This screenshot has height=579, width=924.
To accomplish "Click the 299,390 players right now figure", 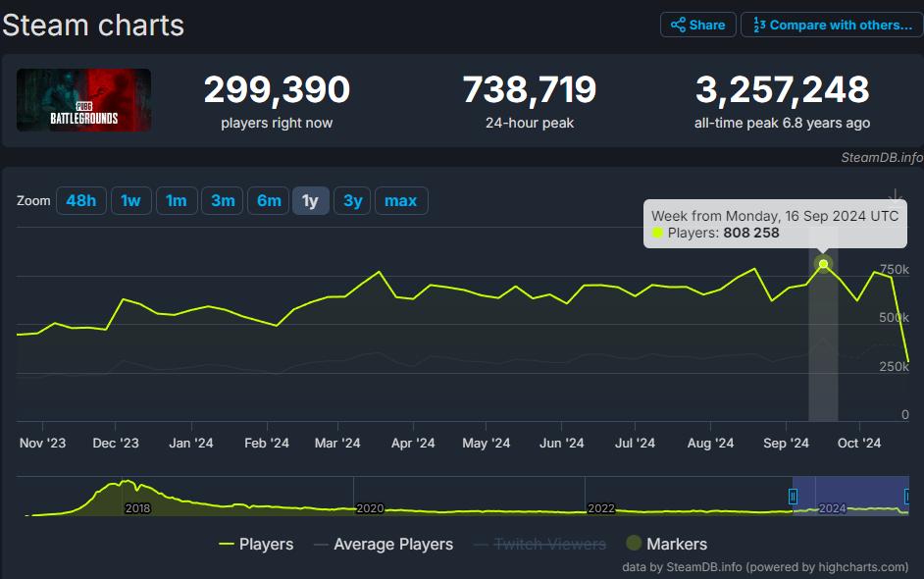I will tap(277, 89).
